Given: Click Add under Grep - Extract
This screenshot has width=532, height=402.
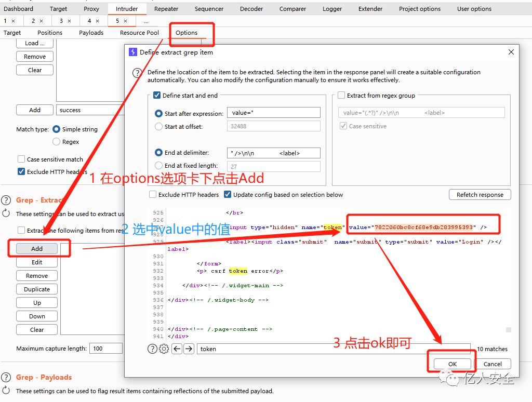Looking at the screenshot, I should 37,249.
